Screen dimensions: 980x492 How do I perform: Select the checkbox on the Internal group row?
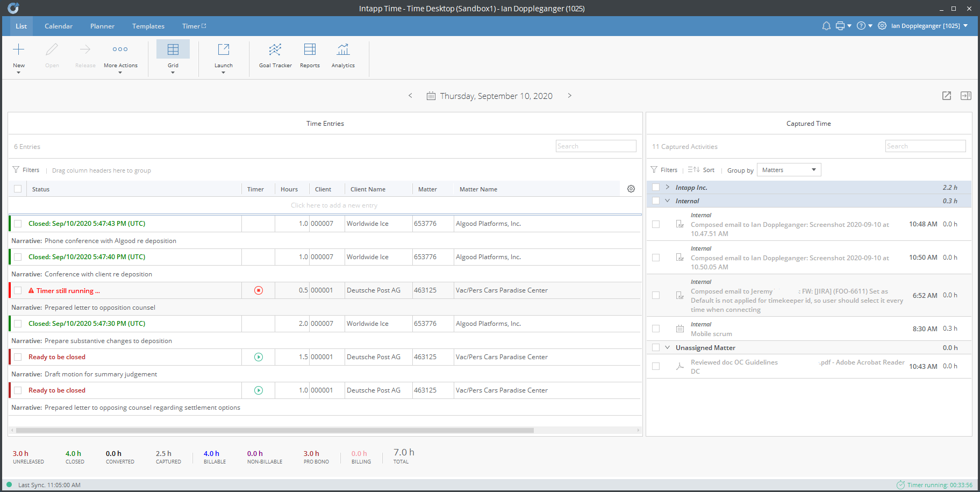click(656, 200)
